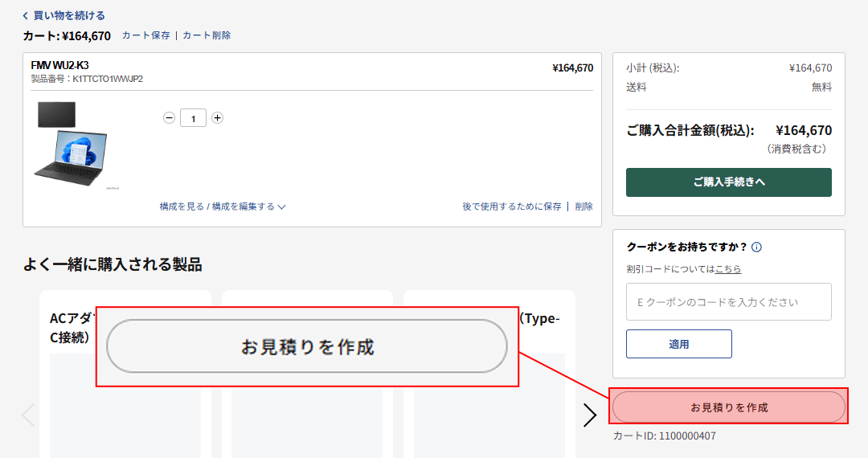Focus the E クーポン code input field
Image resolution: width=868 pixels, height=458 pixels.
point(728,302)
